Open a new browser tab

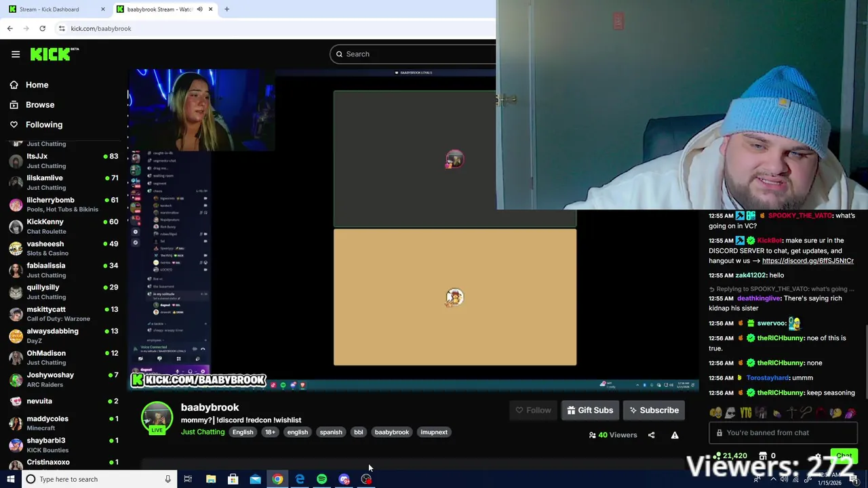coord(226,9)
